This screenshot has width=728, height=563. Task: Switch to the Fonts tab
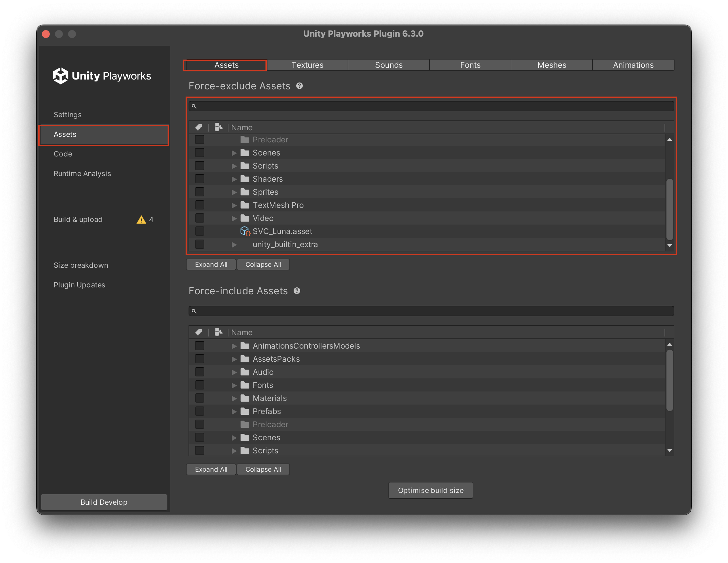(x=470, y=65)
